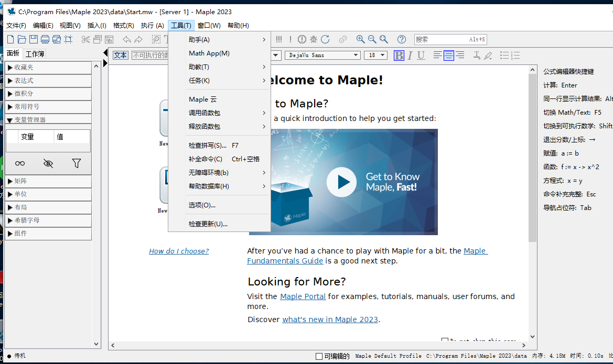Undo the last action with the back arrow
This screenshot has height=364, width=613.
pyautogui.click(x=127, y=39)
